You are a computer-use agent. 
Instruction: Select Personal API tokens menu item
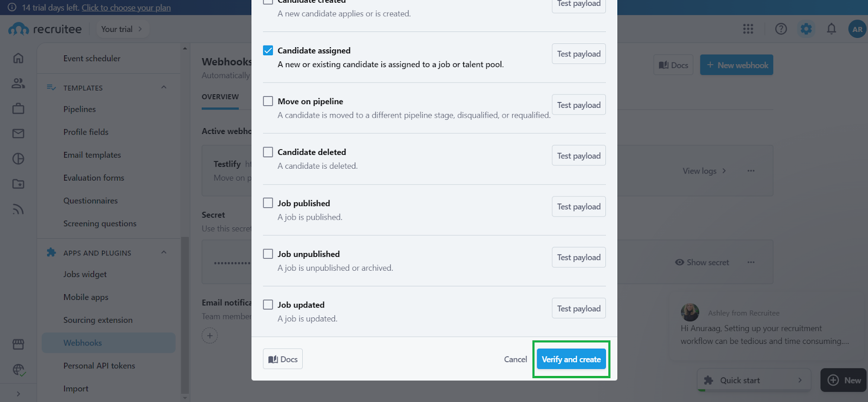(99, 366)
